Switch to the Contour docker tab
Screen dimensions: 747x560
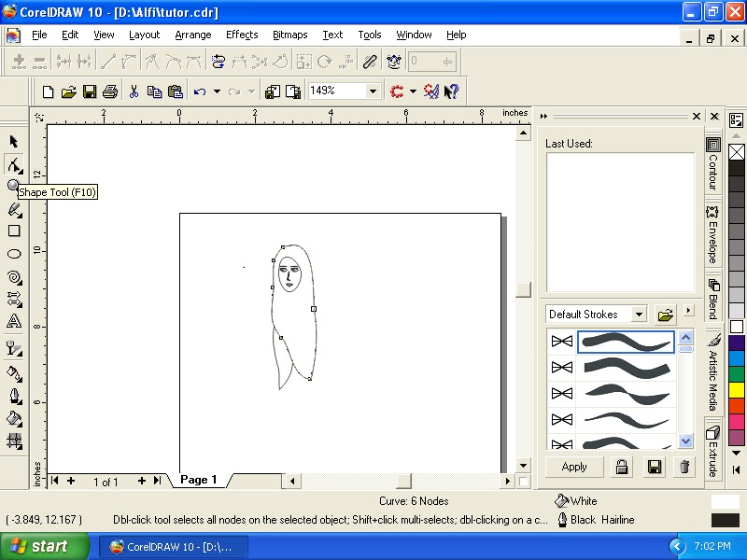pos(713,164)
